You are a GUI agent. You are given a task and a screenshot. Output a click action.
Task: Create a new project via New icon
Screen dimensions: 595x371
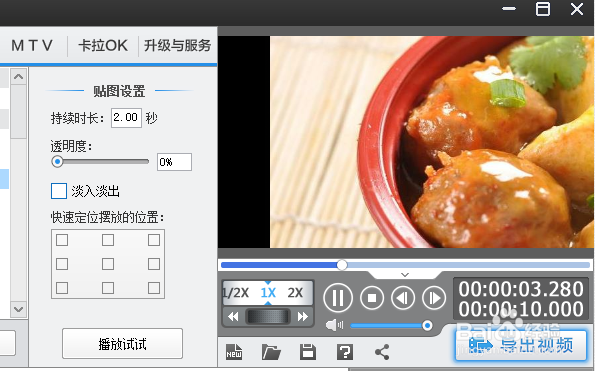point(234,352)
